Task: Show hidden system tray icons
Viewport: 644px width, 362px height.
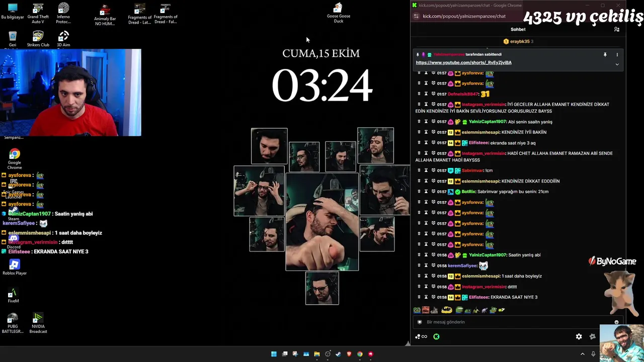Action: [x=583, y=354]
